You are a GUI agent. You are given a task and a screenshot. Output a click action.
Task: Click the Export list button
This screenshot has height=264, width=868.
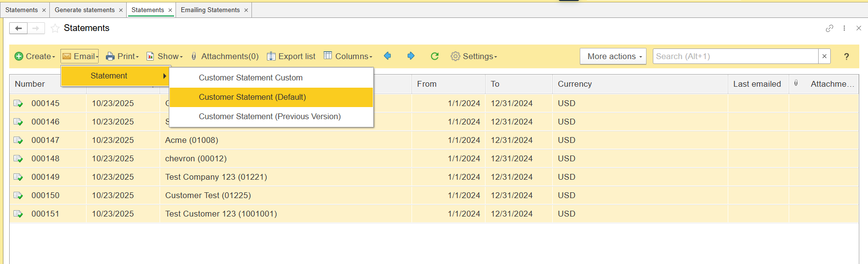point(291,57)
